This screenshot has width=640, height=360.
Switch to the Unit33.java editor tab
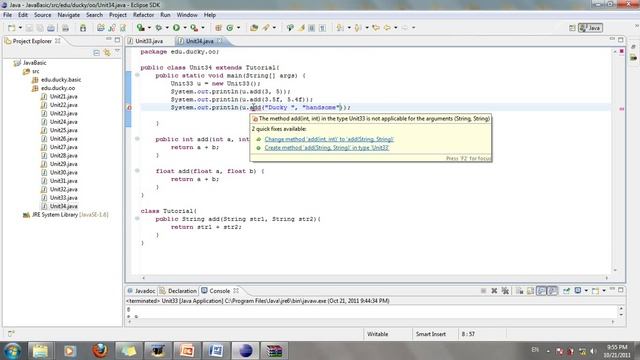tap(149, 41)
